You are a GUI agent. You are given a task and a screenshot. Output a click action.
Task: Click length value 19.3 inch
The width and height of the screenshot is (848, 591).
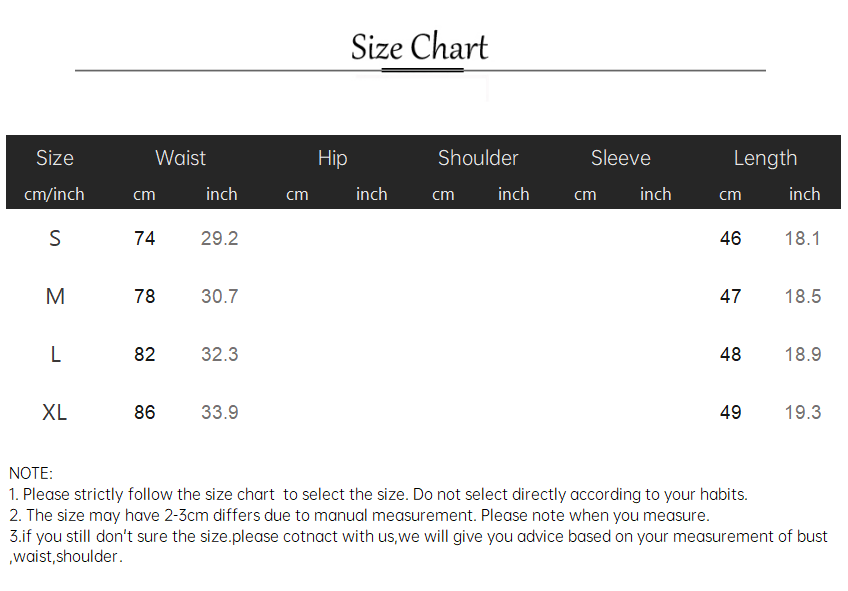(x=803, y=413)
